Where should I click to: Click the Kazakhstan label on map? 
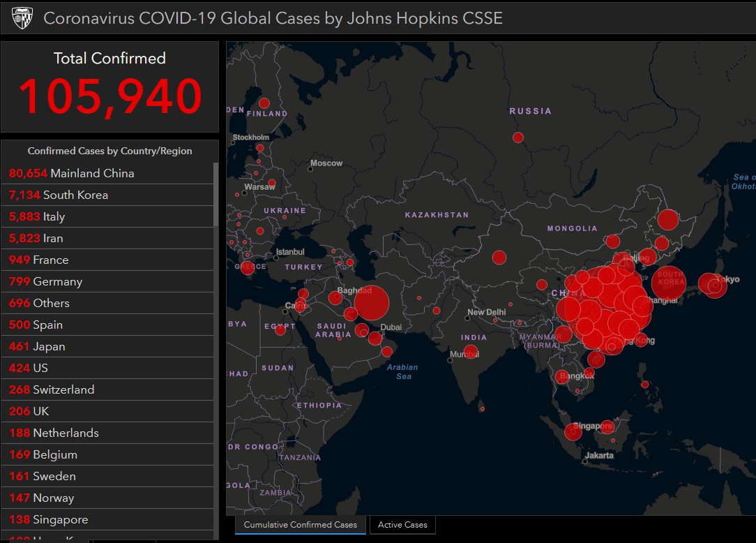click(437, 215)
